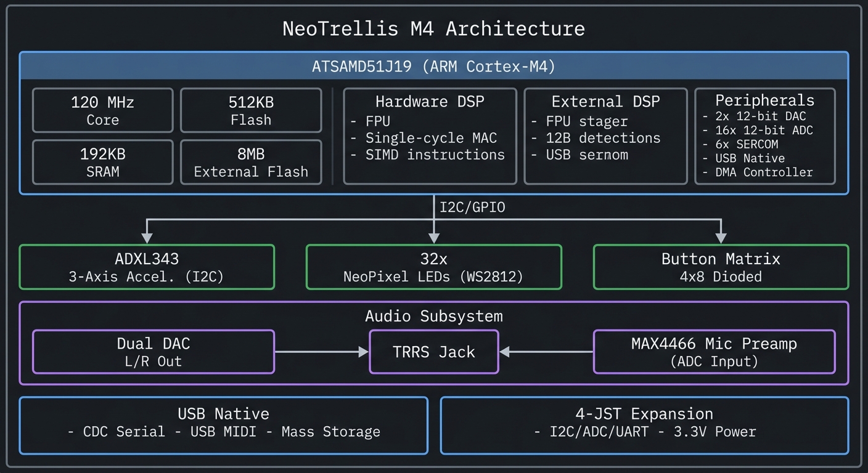Screen dimensions: 868x473
Task: Click the 512KB Flash block
Action: point(250,110)
